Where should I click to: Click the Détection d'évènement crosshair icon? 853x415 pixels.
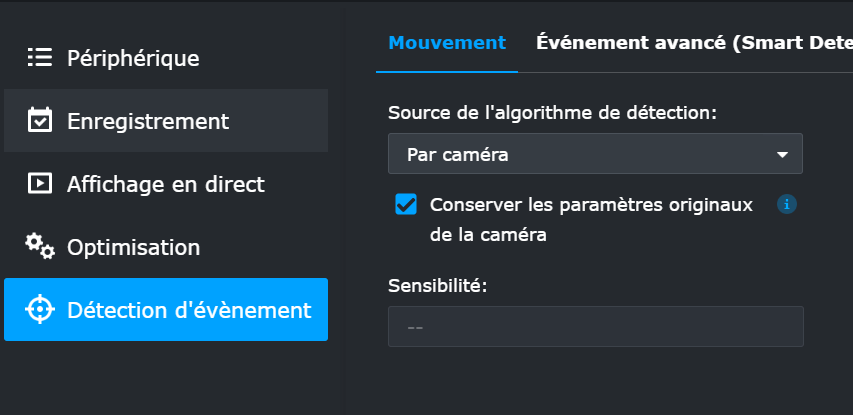(40, 309)
